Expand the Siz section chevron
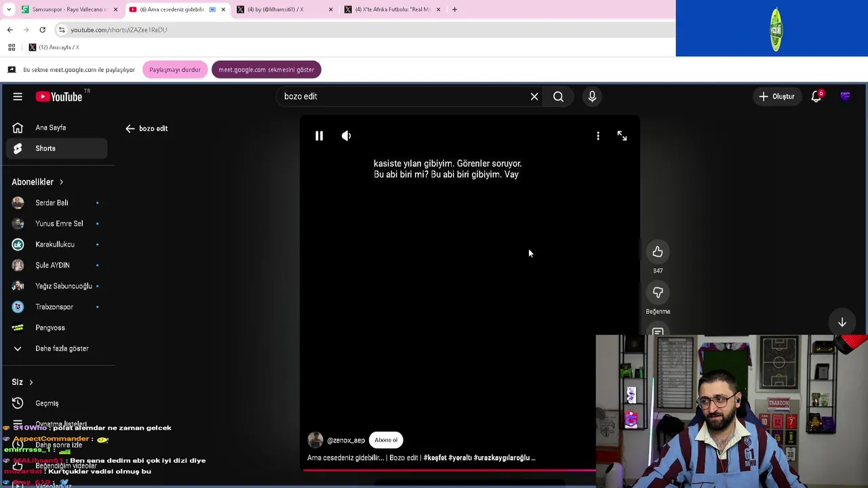Viewport: 868px width, 488px height. click(x=31, y=382)
